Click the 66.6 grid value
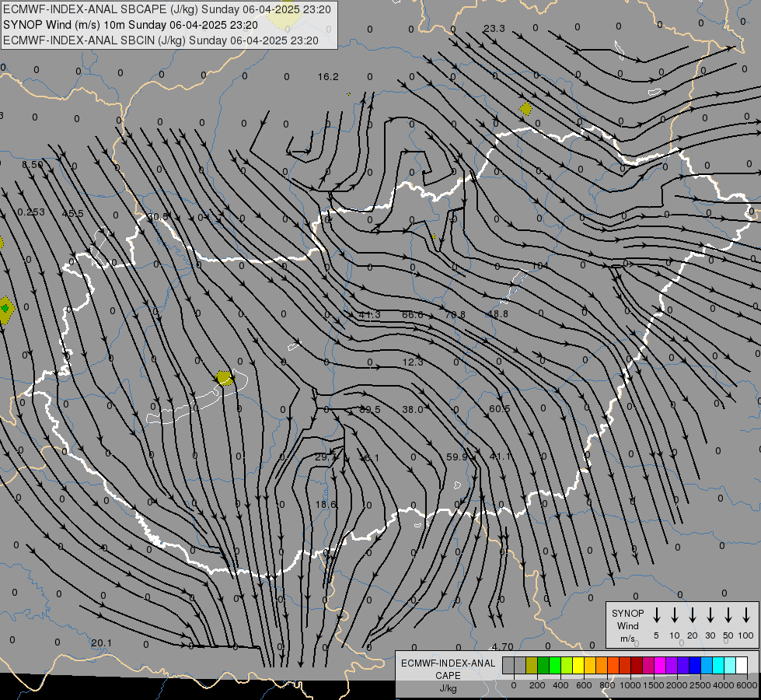 click(x=413, y=315)
